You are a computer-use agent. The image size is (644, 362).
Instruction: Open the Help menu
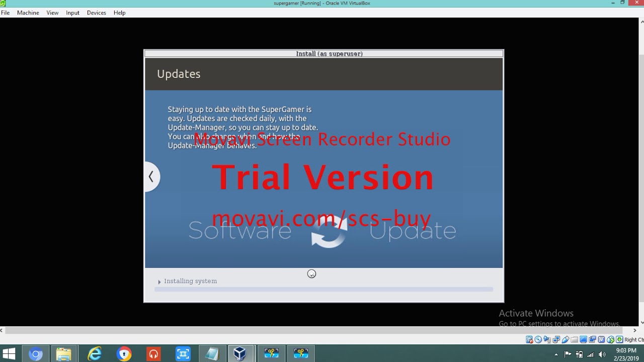point(119,13)
